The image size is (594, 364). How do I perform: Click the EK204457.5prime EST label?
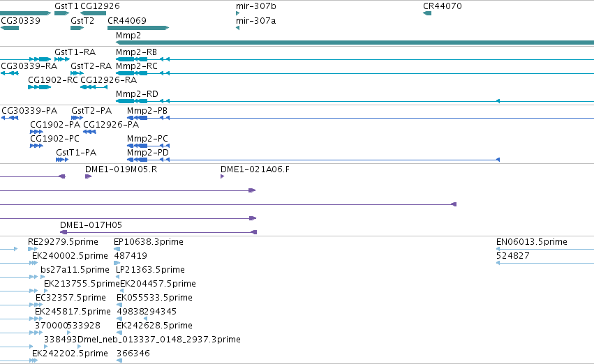pyautogui.click(x=158, y=284)
